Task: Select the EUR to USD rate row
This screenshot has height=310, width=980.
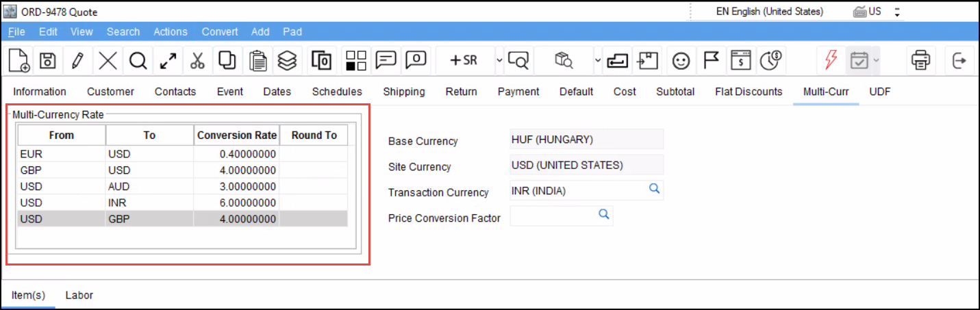Action: 183,154
